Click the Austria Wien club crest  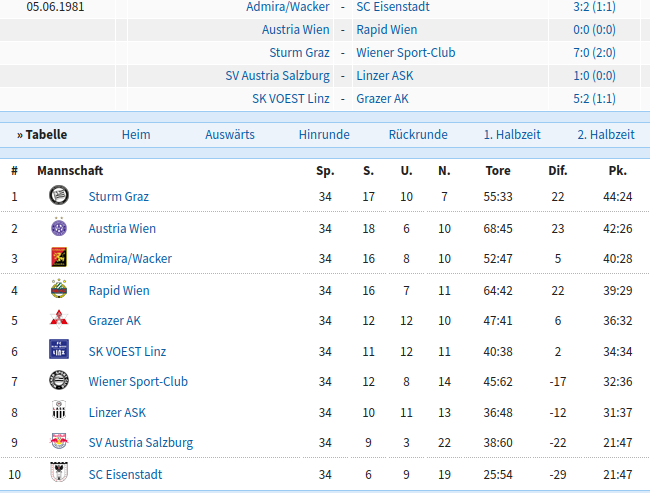59,227
